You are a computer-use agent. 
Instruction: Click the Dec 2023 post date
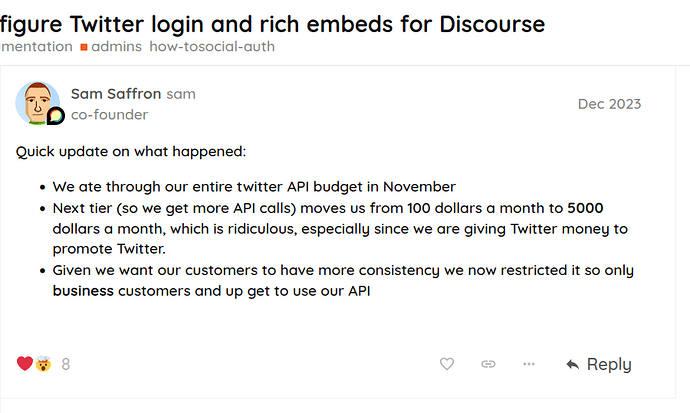point(609,104)
